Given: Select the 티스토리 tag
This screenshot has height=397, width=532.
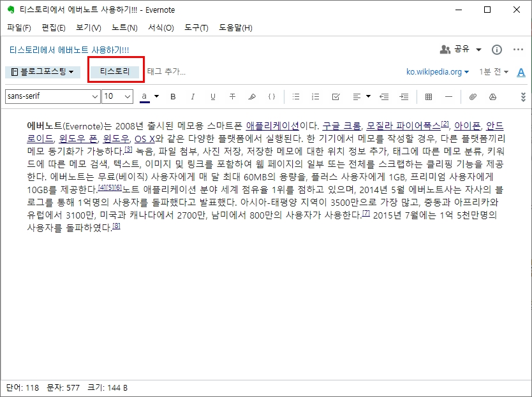Looking at the screenshot, I should click(115, 71).
